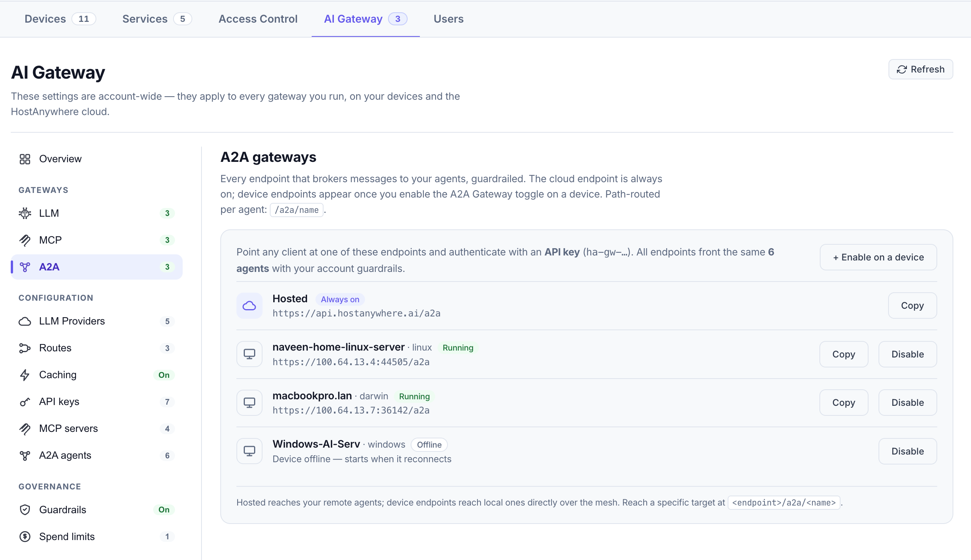Disable the Windows-AI-Serv gateway

click(908, 451)
